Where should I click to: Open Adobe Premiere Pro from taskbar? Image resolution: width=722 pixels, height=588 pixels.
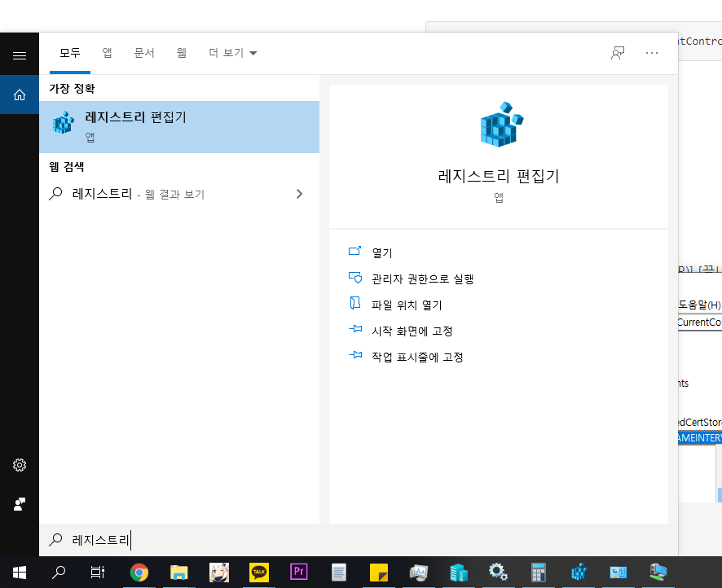(299, 572)
